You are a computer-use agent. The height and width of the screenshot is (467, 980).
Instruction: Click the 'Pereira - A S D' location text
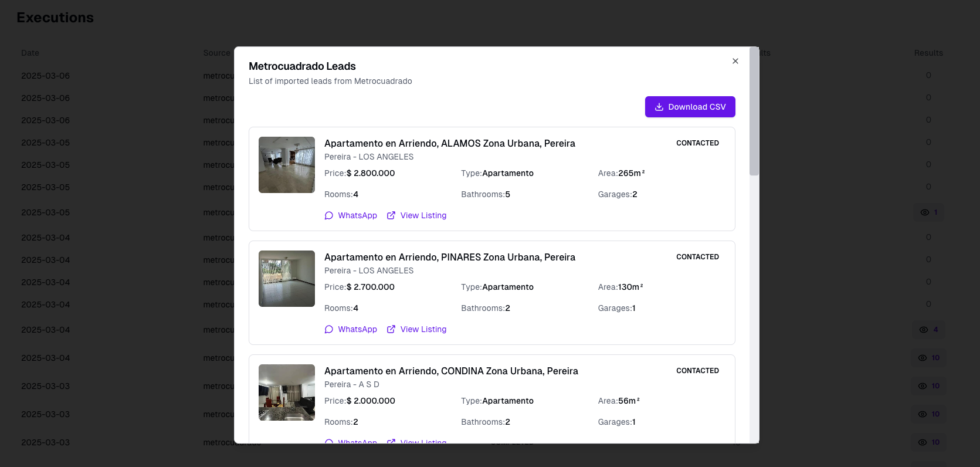[x=352, y=384]
